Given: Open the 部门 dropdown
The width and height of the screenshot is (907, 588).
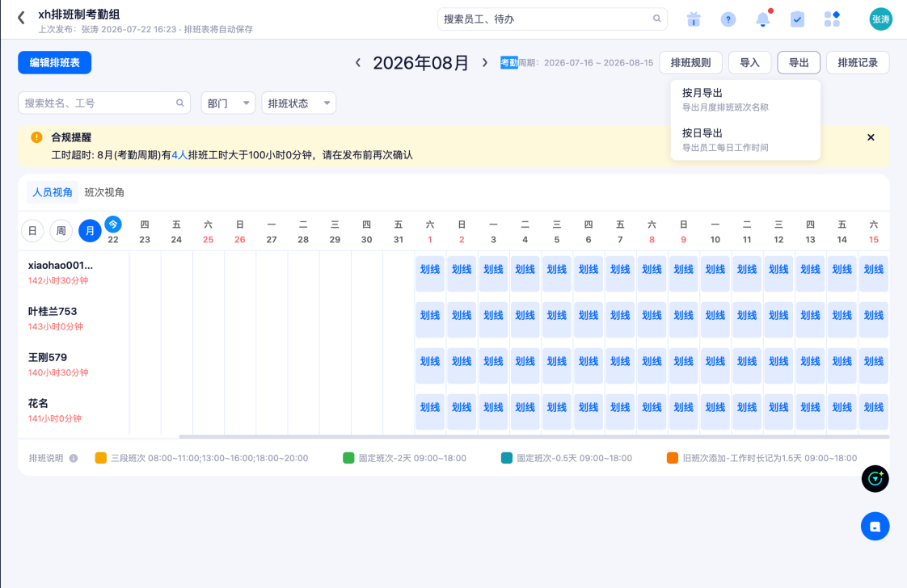Looking at the screenshot, I should pyautogui.click(x=228, y=103).
